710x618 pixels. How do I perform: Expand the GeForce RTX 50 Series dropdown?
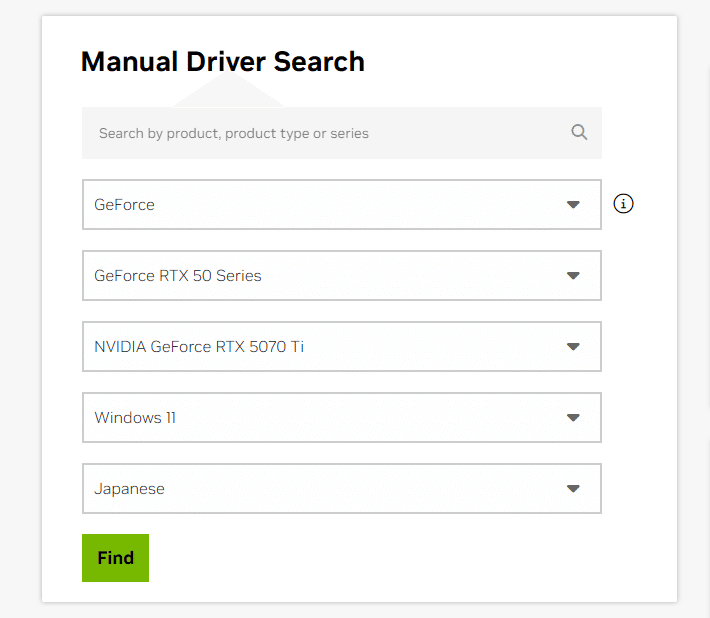point(341,276)
